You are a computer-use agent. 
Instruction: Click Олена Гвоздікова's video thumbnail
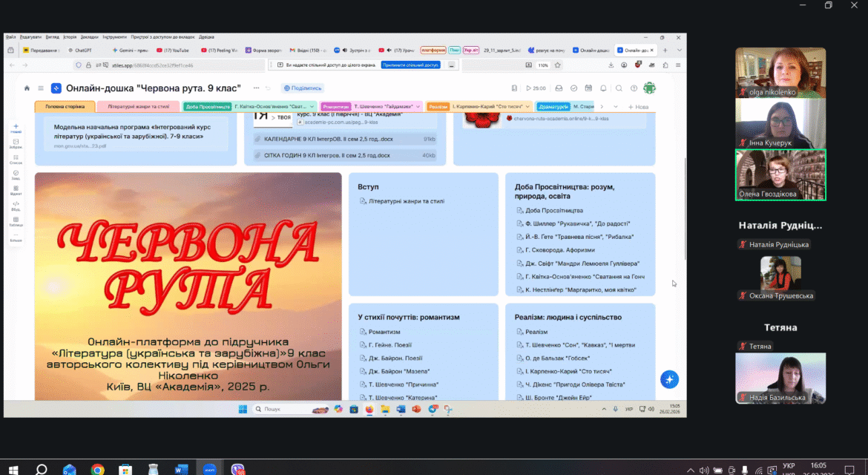(x=780, y=175)
